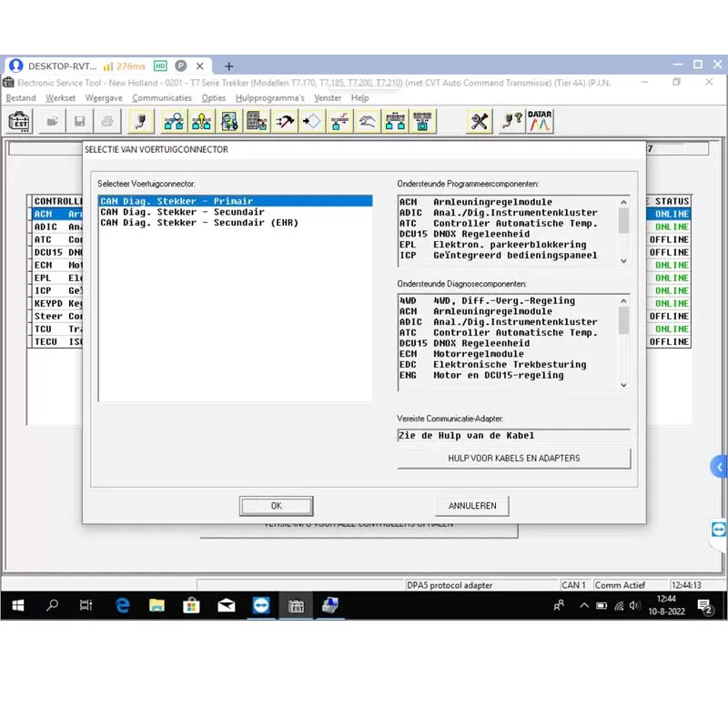Image resolution: width=728 pixels, height=728 pixels.
Task: Select CAN Diag. Stekker - Secundair
Action: coord(236,212)
